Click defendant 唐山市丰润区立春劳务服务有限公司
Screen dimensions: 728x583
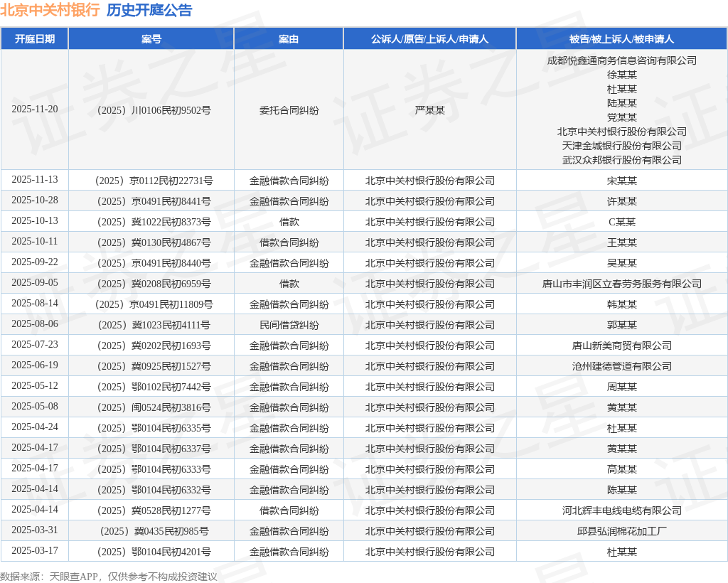coord(621,284)
